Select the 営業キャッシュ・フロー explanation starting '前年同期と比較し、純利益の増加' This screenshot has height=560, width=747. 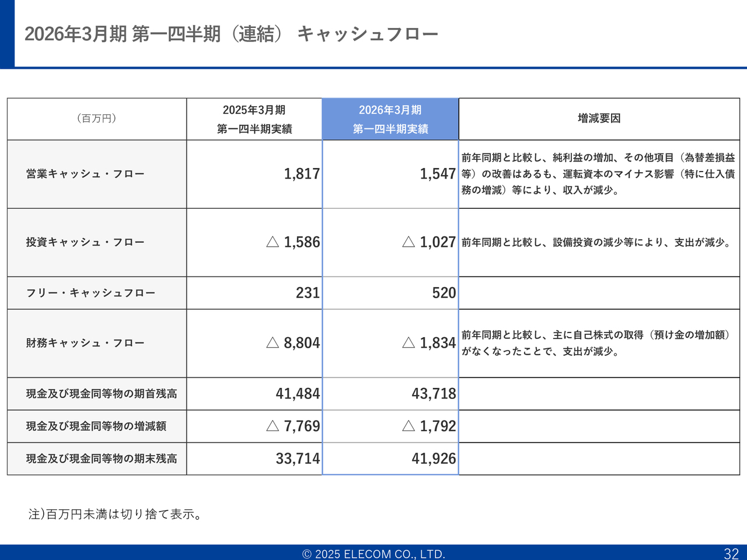pyautogui.click(x=598, y=174)
